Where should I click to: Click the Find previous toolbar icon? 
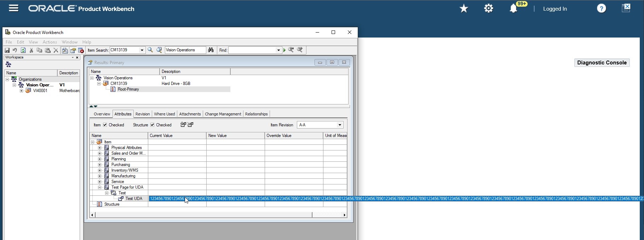click(291, 50)
